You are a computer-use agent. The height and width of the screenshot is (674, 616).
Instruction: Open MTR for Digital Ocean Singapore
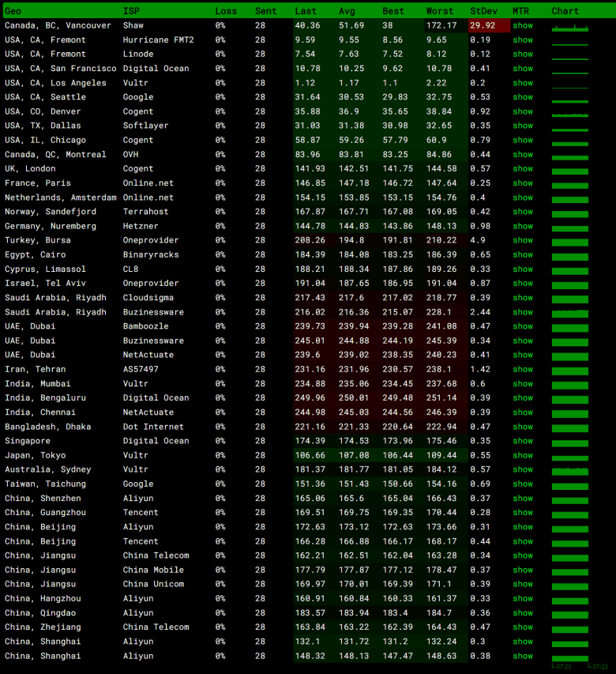[522, 441]
